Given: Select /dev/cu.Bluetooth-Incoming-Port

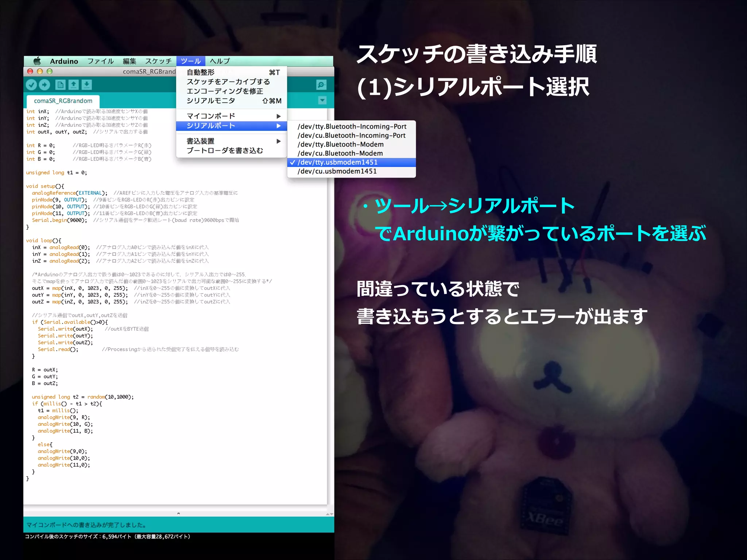Looking at the screenshot, I should (352, 135).
